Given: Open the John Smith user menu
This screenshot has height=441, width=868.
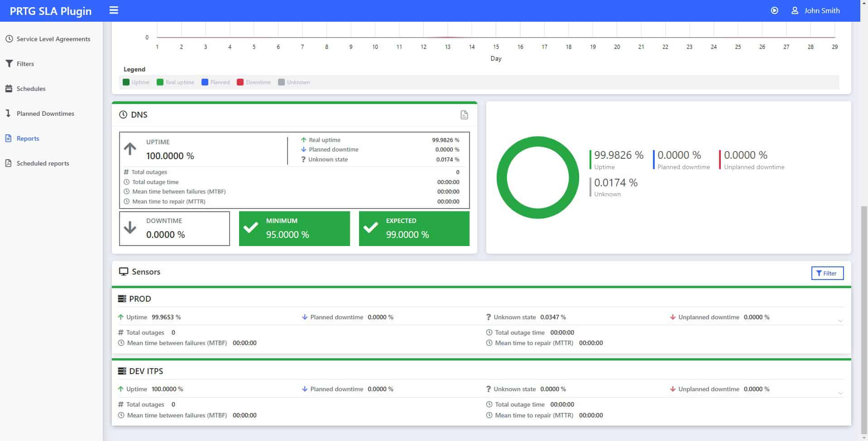Looking at the screenshot, I should pos(815,10).
